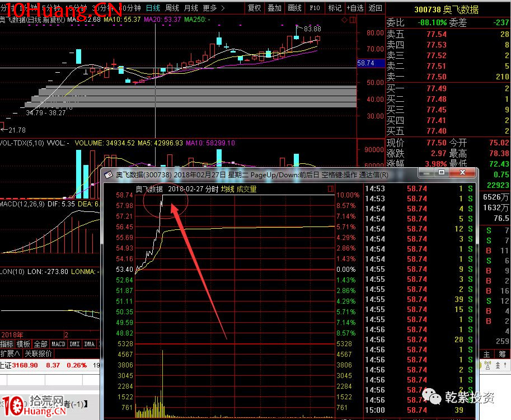Click the antenna connection status icon
The image size is (511, 420).
point(488,366)
